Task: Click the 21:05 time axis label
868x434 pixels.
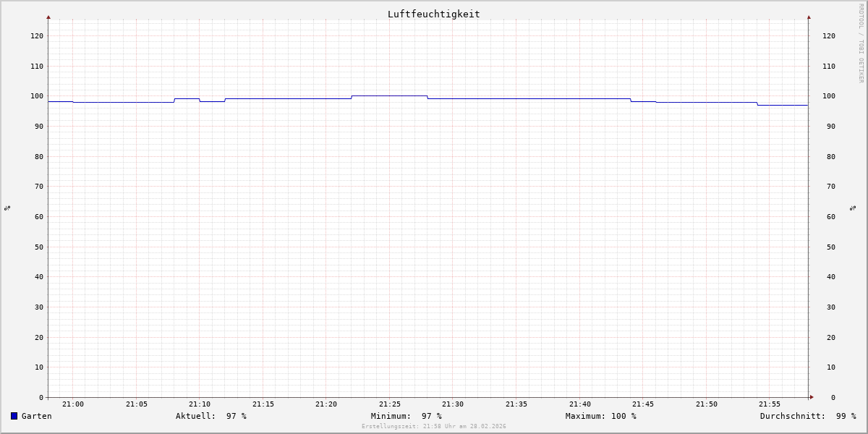Action: click(x=137, y=404)
